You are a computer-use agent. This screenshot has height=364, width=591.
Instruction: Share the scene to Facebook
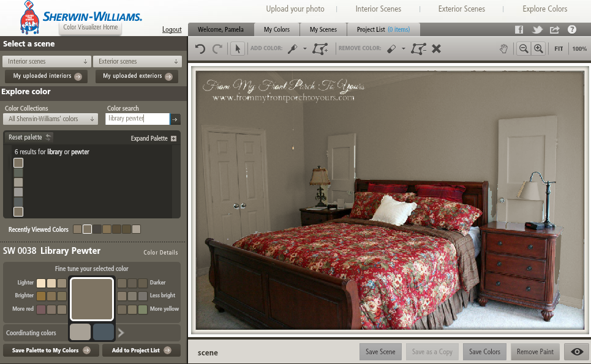tap(519, 29)
